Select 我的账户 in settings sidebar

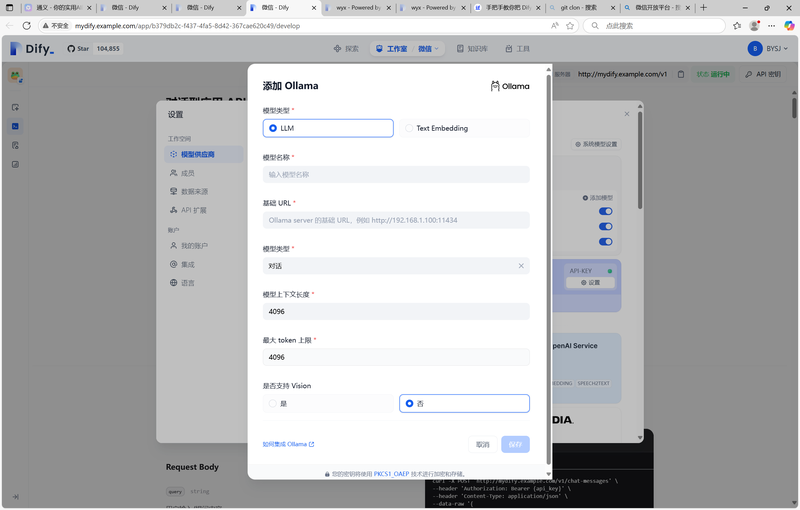tap(204, 246)
